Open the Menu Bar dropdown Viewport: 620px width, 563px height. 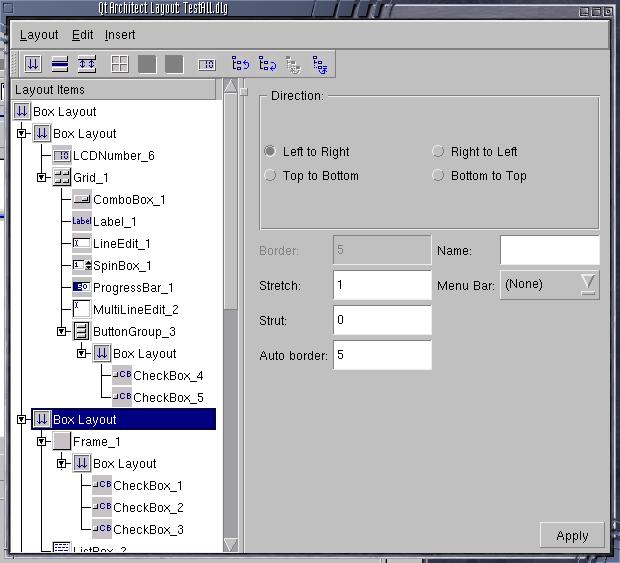[588, 284]
